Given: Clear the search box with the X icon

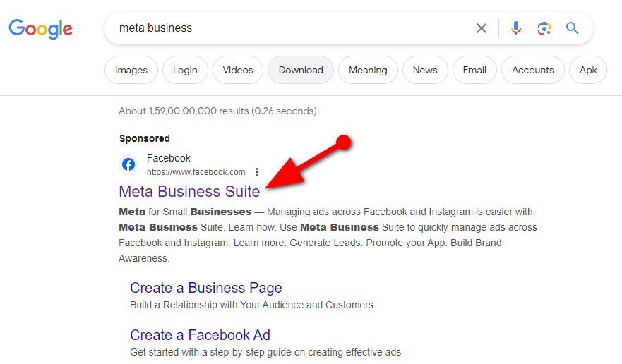Looking at the screenshot, I should click(x=482, y=28).
